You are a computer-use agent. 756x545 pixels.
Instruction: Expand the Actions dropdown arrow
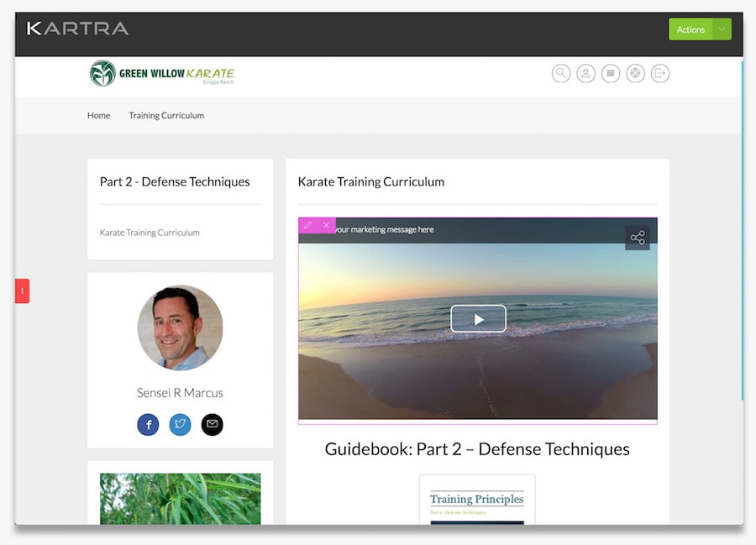[x=722, y=29]
